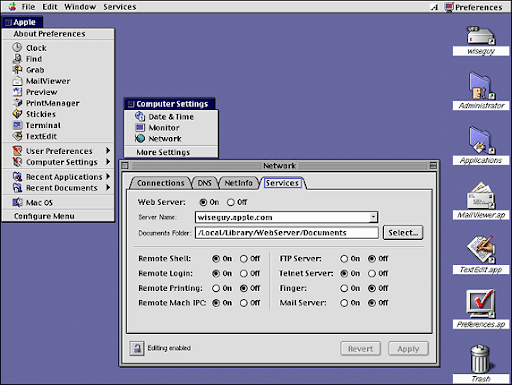Open MailViewer.app desktop icon
The width and height of the screenshot is (512, 385).
(481, 196)
